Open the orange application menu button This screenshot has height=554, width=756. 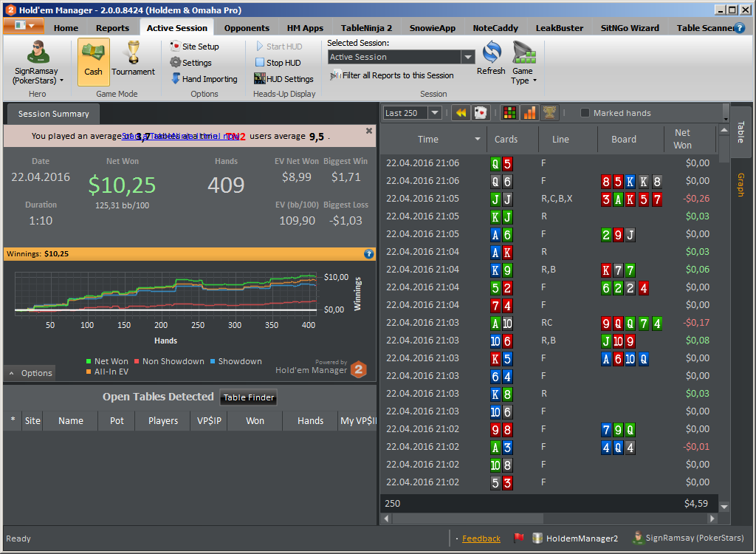click(x=24, y=26)
